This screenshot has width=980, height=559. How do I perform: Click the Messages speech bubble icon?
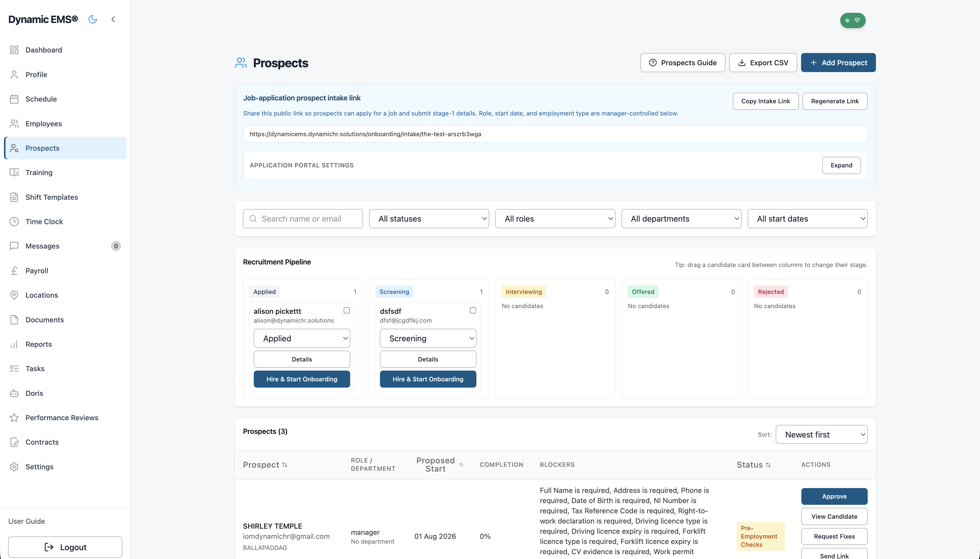[x=14, y=246]
